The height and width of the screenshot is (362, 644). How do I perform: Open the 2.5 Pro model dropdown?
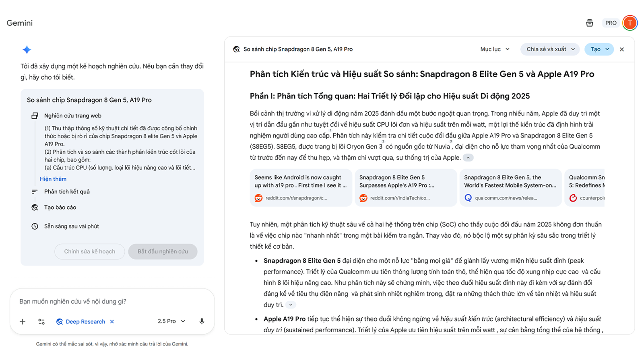[x=171, y=321]
